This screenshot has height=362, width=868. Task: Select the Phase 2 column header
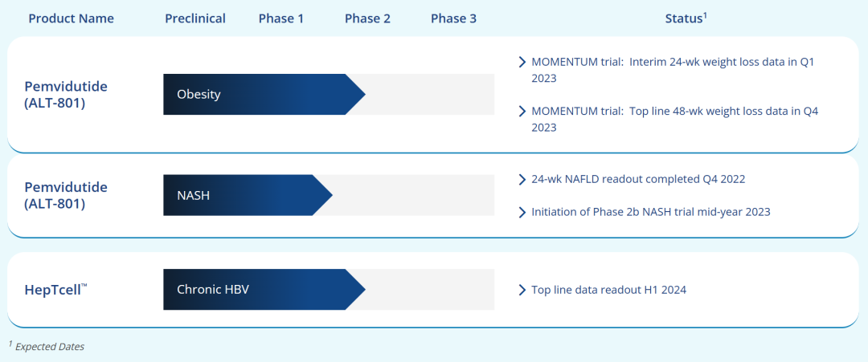click(367, 18)
